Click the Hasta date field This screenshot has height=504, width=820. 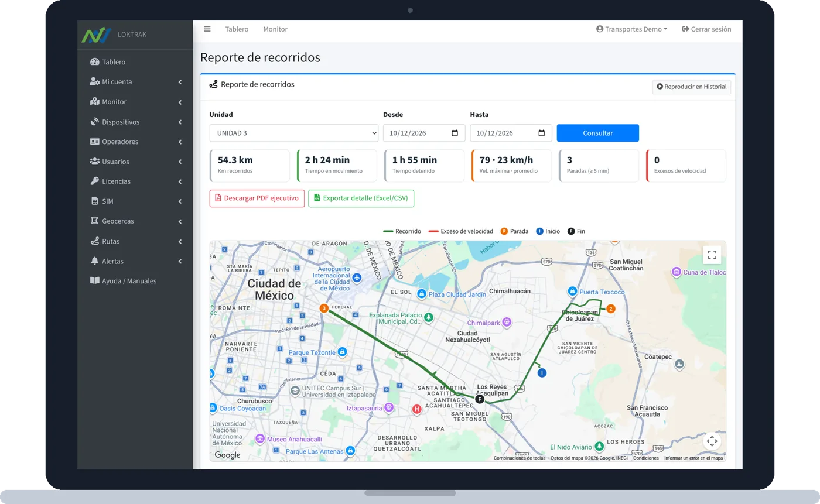point(511,133)
